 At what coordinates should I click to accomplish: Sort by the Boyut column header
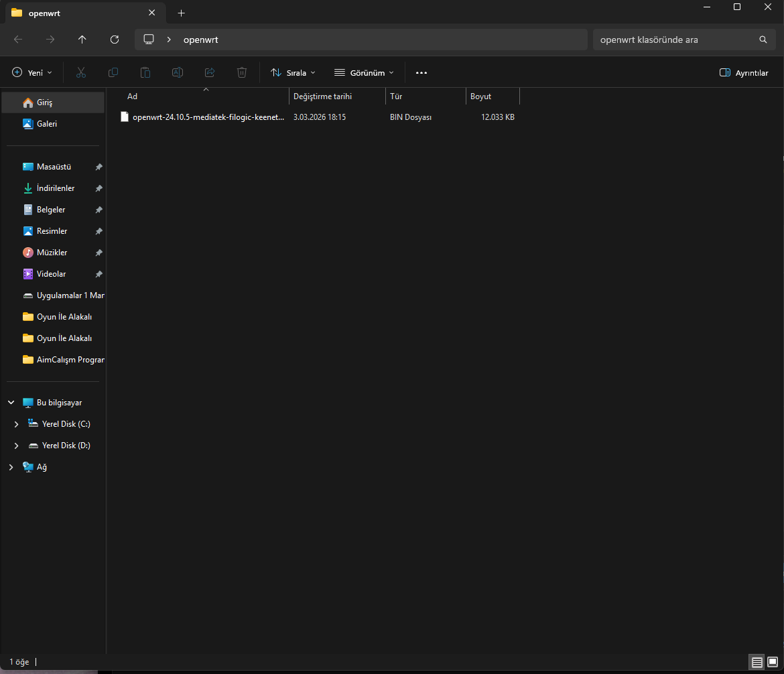tap(493, 96)
